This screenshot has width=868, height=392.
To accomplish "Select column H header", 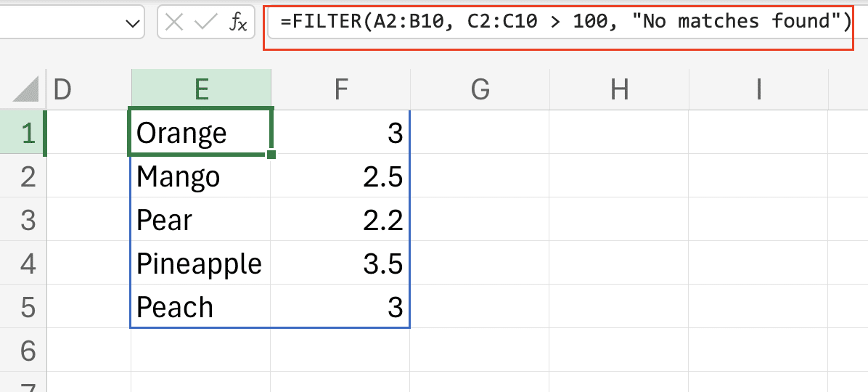I will (619, 89).
